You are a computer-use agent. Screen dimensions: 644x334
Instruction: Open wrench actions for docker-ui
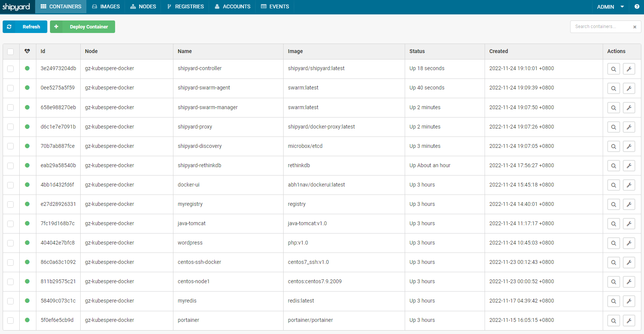click(x=629, y=185)
